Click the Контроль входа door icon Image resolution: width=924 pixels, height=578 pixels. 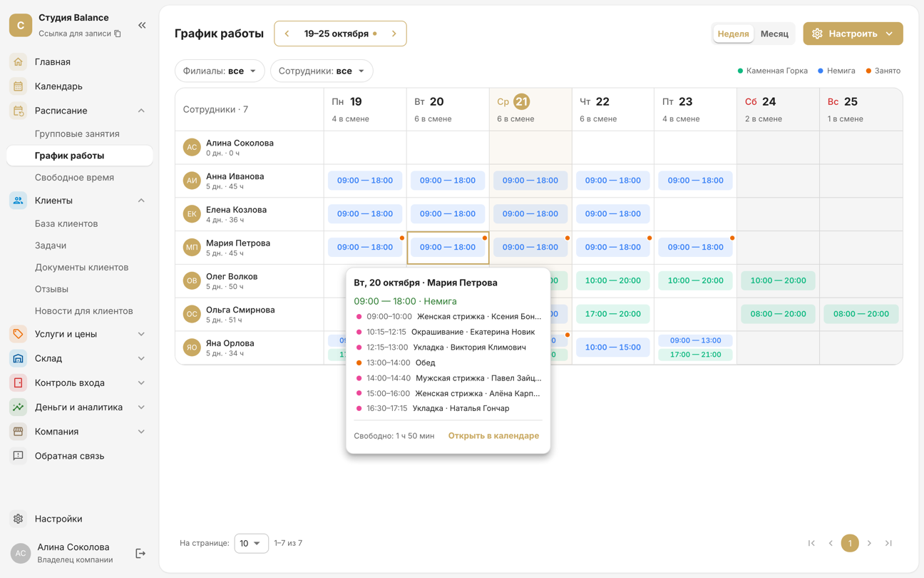click(x=19, y=382)
